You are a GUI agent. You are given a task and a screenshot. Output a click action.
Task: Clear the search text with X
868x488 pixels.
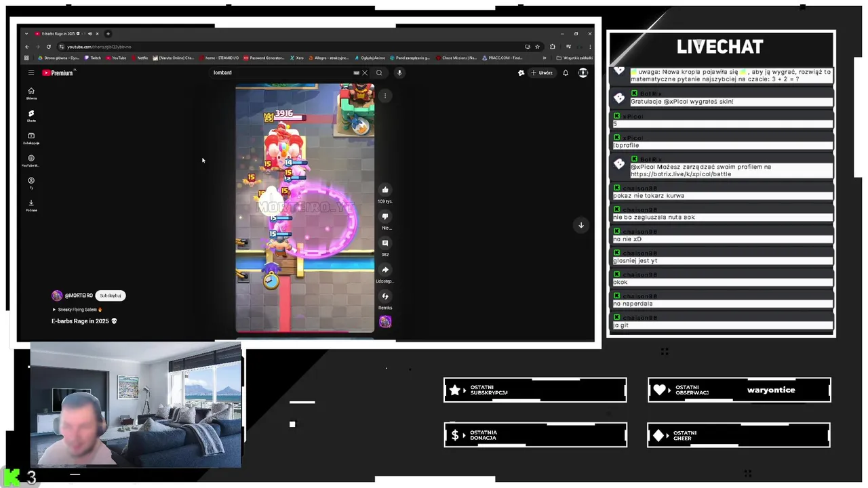365,73
